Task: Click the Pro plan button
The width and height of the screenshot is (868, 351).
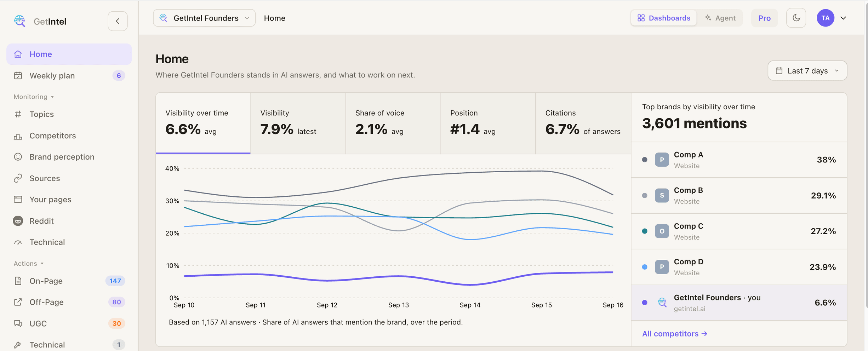Action: click(x=764, y=18)
